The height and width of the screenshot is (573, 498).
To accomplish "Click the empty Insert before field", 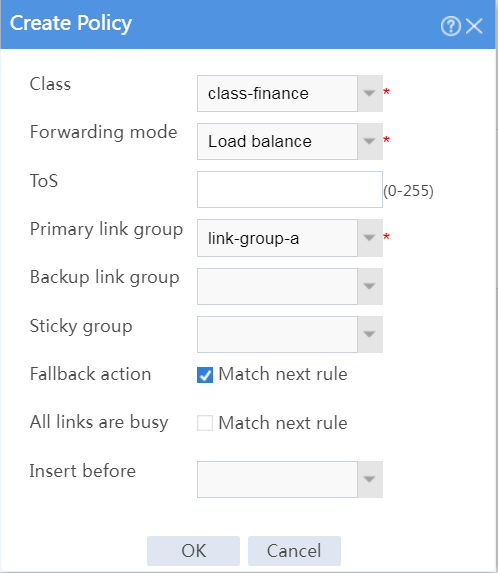I will click(277, 479).
